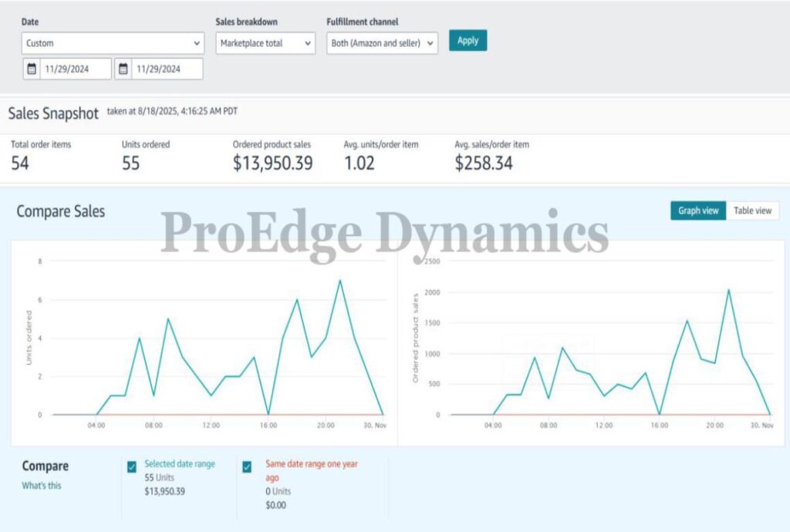Click into the start date input field

point(76,69)
